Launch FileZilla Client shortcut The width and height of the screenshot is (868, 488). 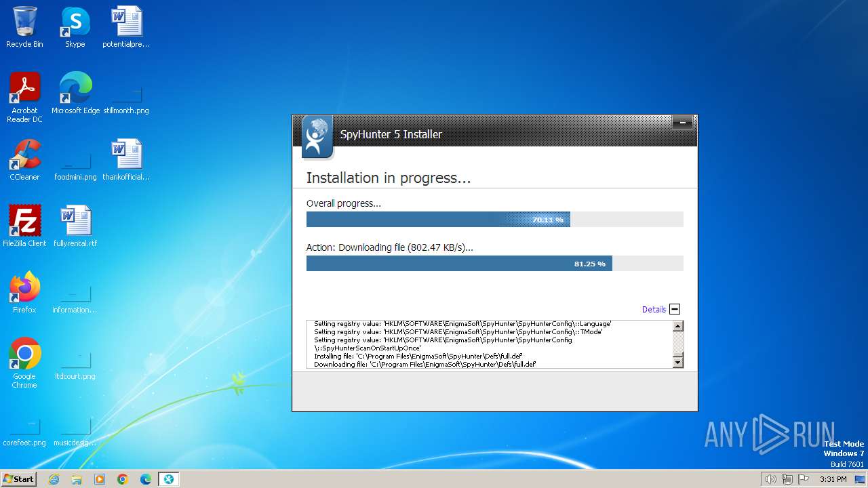[x=24, y=226]
